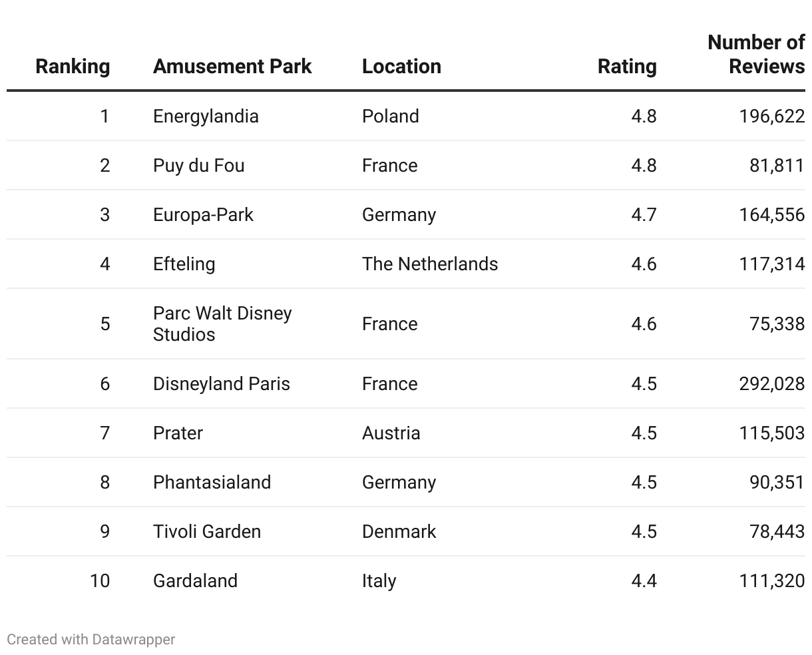
Task: Select the Energylandia park name
Action: 206,116
